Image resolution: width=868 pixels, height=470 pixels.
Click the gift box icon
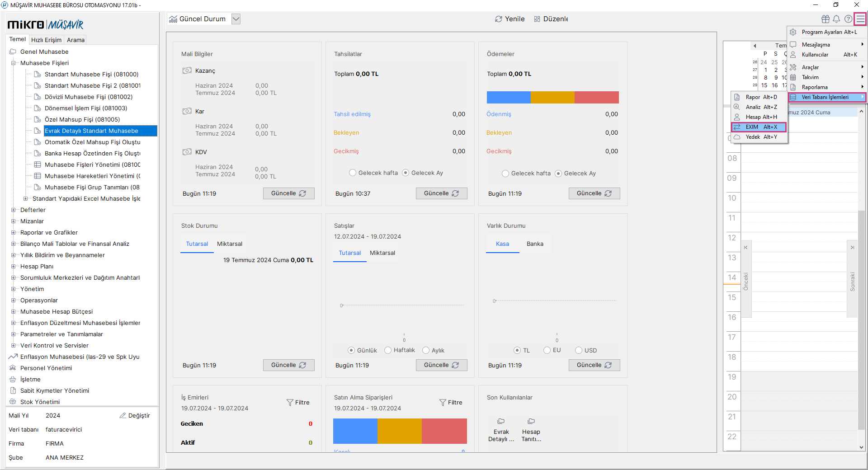coord(825,19)
